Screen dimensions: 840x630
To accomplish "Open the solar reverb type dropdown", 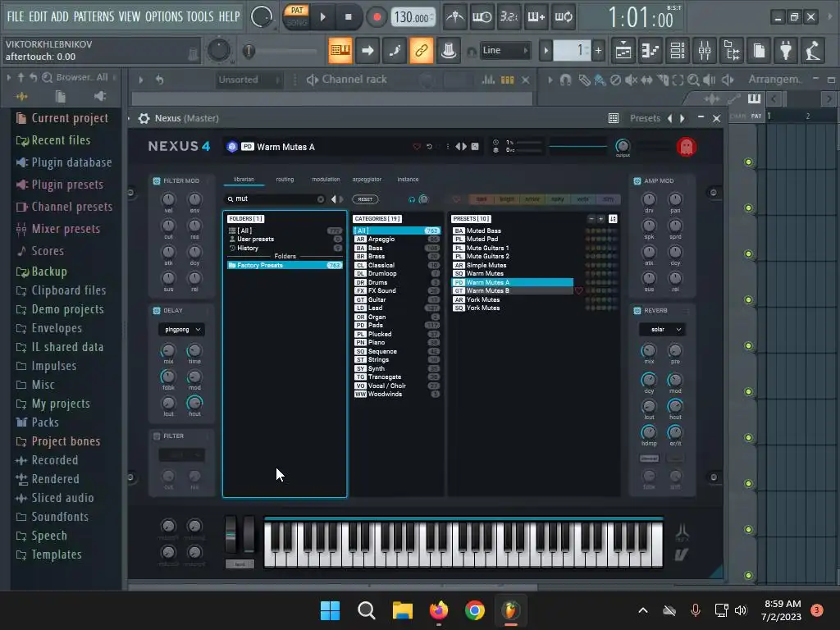I will pos(662,330).
